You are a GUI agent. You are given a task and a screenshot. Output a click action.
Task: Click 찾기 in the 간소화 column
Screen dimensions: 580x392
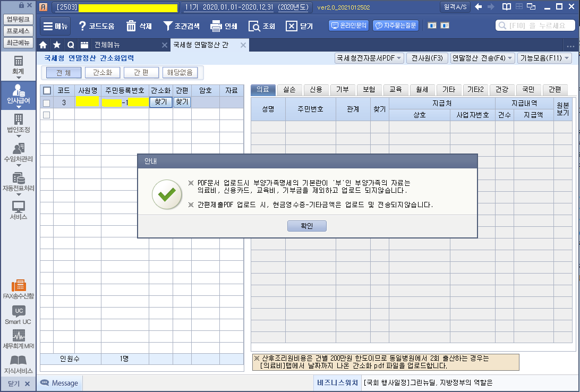point(161,102)
